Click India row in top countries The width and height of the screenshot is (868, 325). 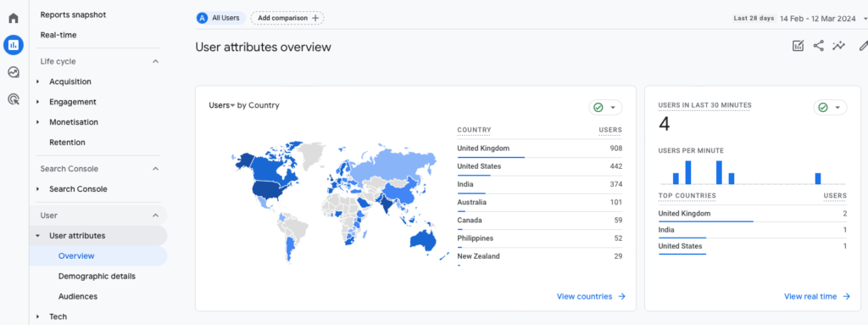[x=753, y=230]
